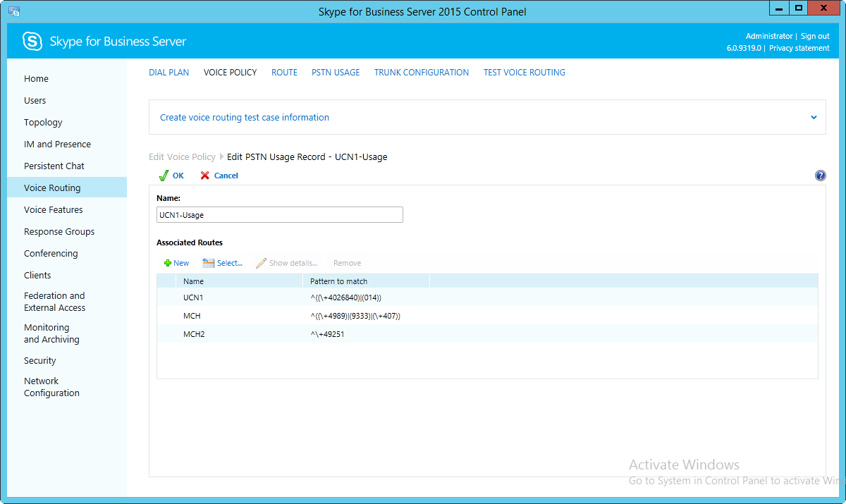
Task: Click the window title bar app icon
Action: coord(14,11)
